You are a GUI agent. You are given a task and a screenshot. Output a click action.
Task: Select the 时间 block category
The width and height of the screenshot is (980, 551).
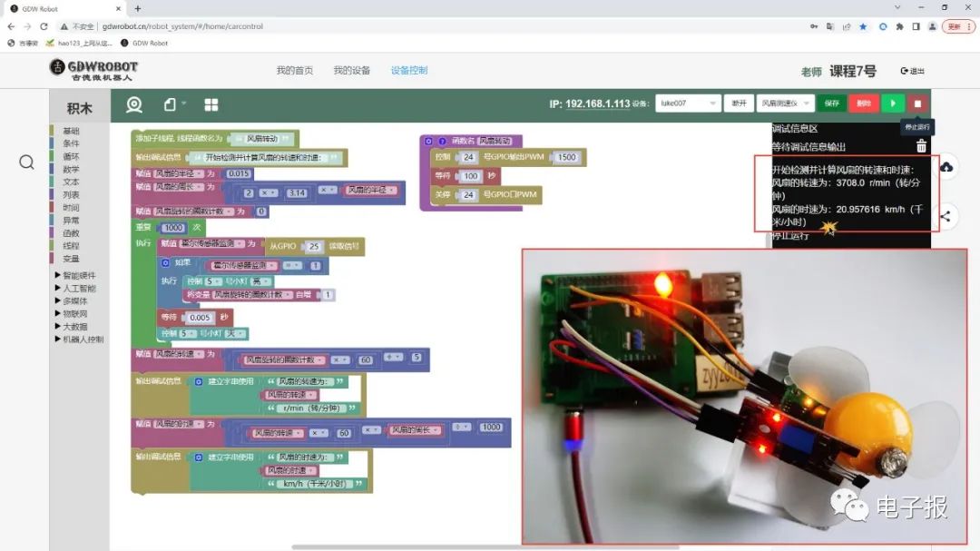pyautogui.click(x=71, y=207)
